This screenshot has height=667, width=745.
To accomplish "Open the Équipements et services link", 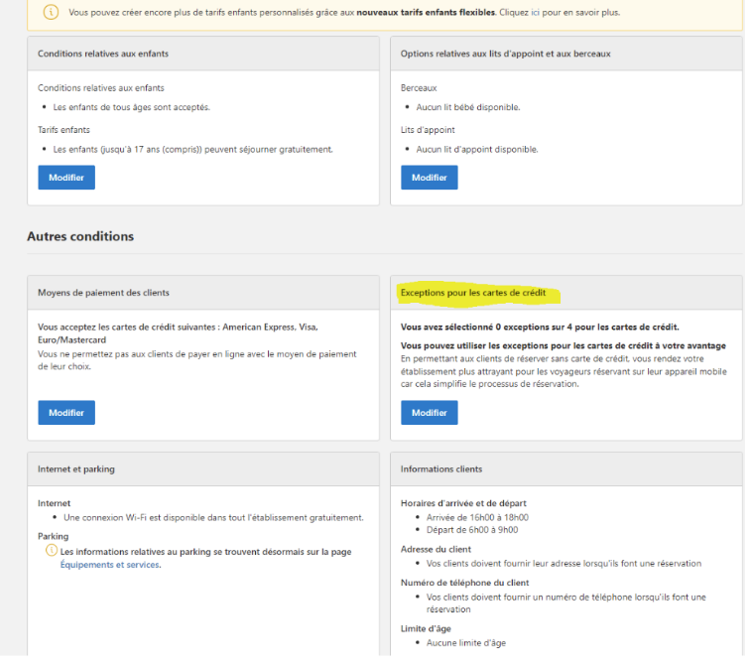I will [110, 564].
